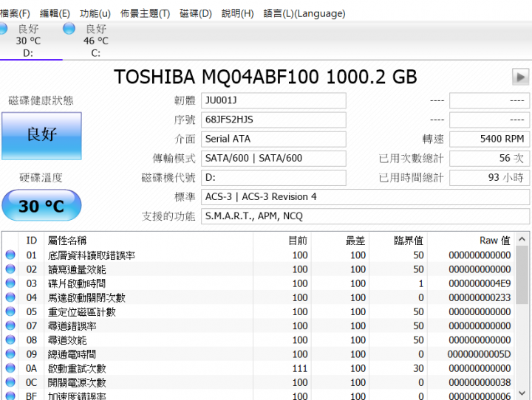Select the 尋道效能 attribute row
This screenshot has height=400, width=532.
pos(259,340)
